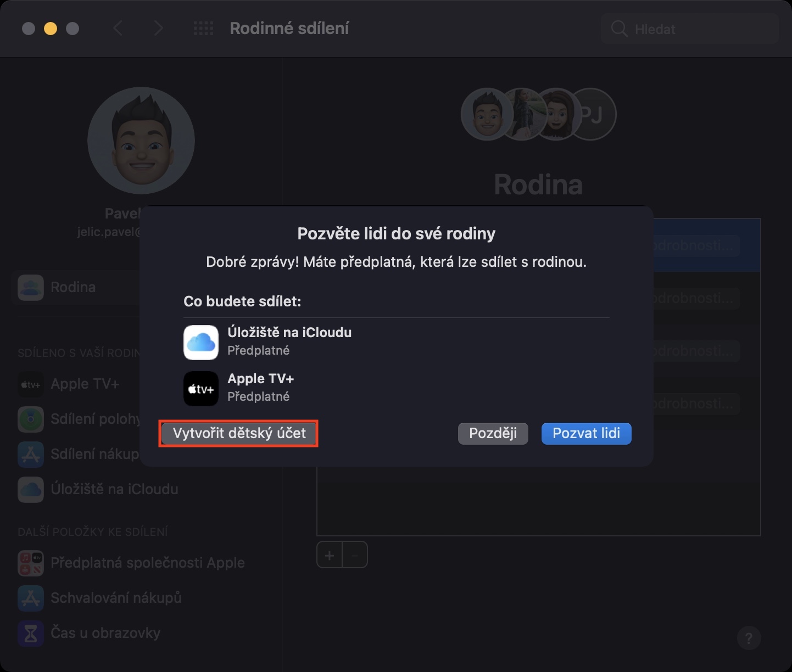792x672 pixels.
Task: Open Úložiště na iCloudu sidebar item
Action: 99,489
